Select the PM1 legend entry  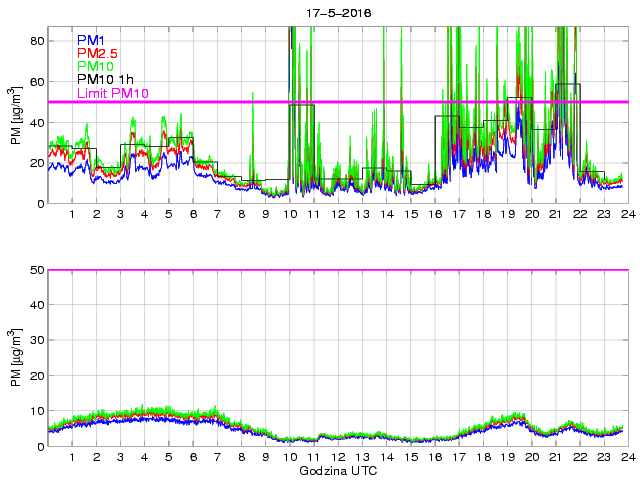91,39
